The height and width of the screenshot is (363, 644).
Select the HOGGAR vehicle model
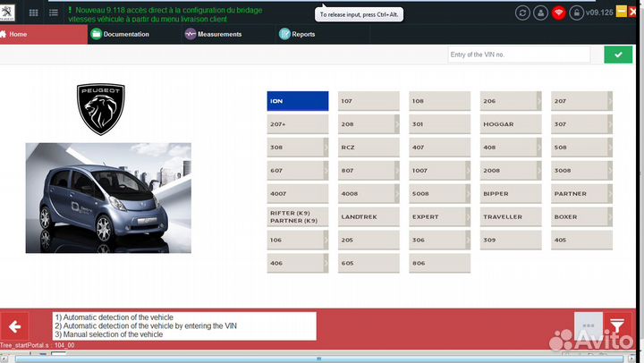point(511,124)
